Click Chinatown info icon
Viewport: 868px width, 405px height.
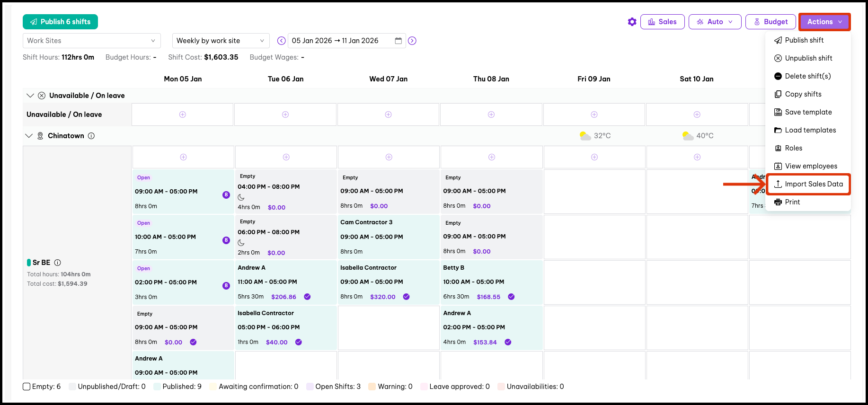(x=91, y=136)
